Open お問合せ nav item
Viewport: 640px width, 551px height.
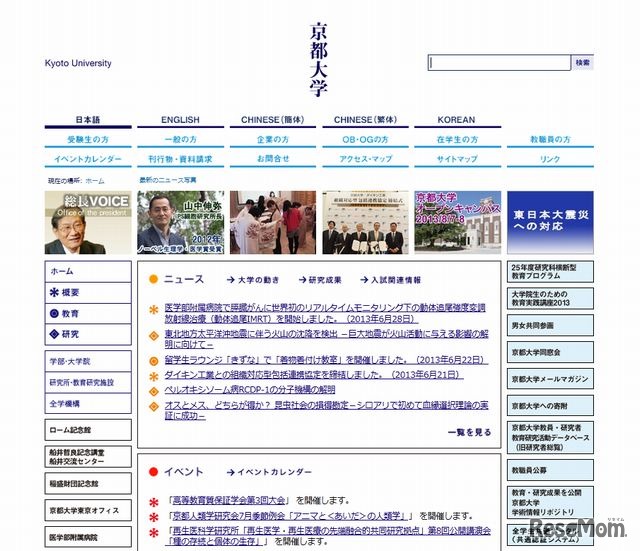(x=273, y=159)
